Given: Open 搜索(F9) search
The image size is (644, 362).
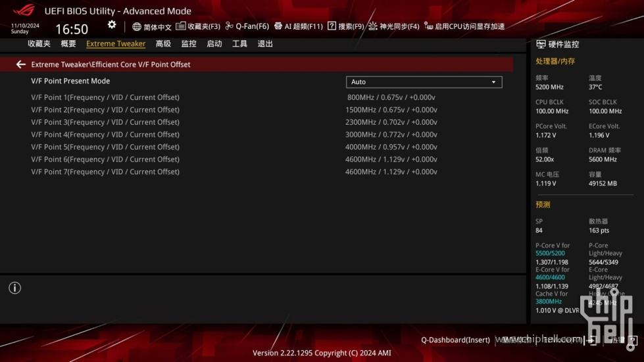Looking at the screenshot, I should coord(346,26).
